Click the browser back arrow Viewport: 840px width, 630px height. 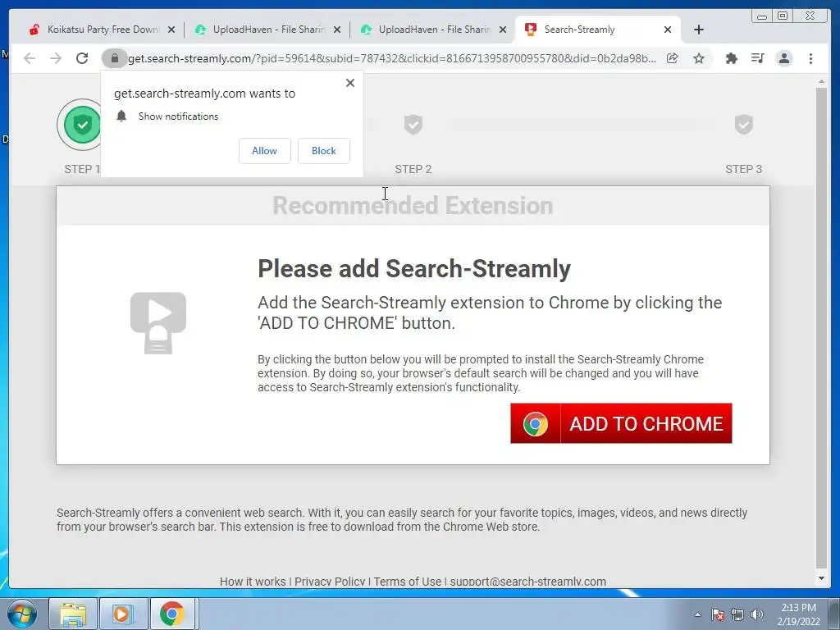click(x=30, y=58)
